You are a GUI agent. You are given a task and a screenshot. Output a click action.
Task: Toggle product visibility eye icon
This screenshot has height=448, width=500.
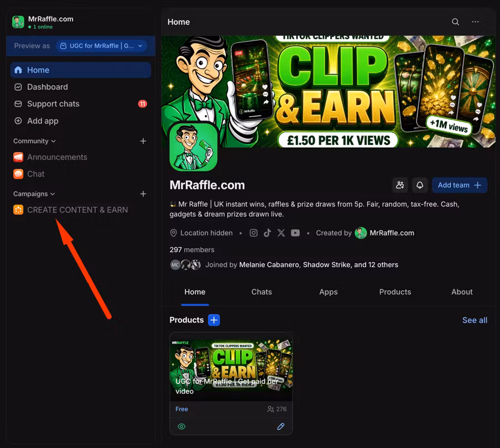[x=181, y=426]
